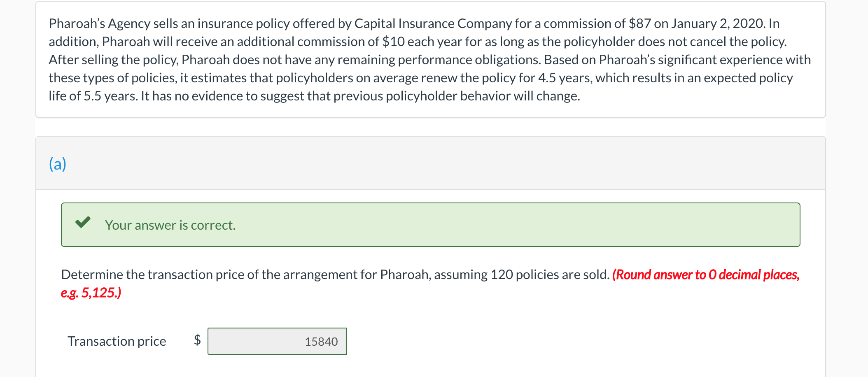
Task: Click the green checkmark icon
Action: 83,223
